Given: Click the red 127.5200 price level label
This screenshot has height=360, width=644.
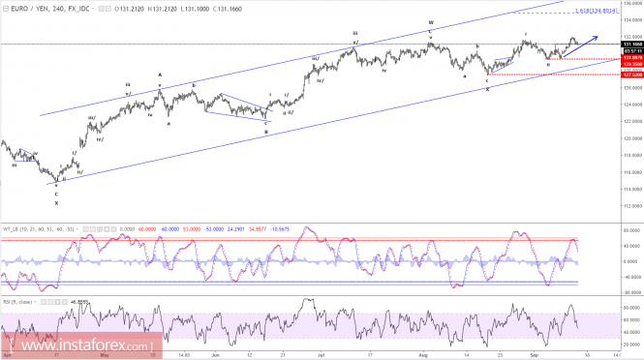Looking at the screenshot, I should point(632,75).
